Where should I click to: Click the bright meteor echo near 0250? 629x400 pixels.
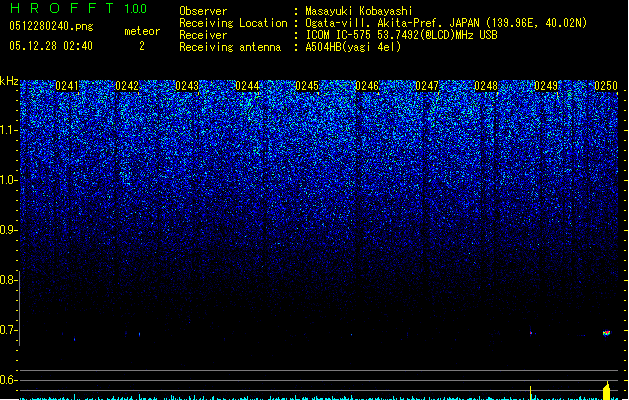[607, 333]
